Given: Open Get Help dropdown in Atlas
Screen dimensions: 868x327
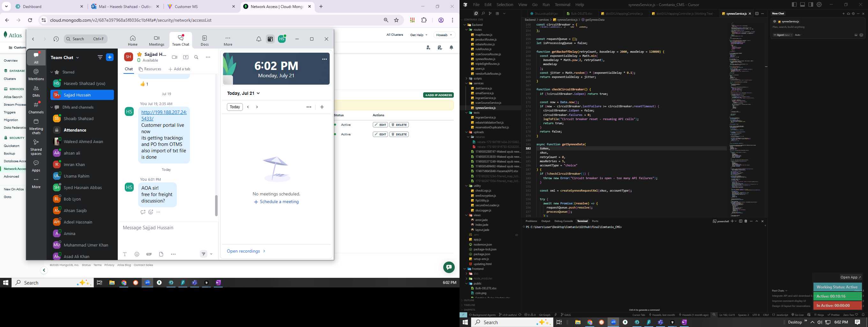Looking at the screenshot, I should pyautogui.click(x=419, y=35).
